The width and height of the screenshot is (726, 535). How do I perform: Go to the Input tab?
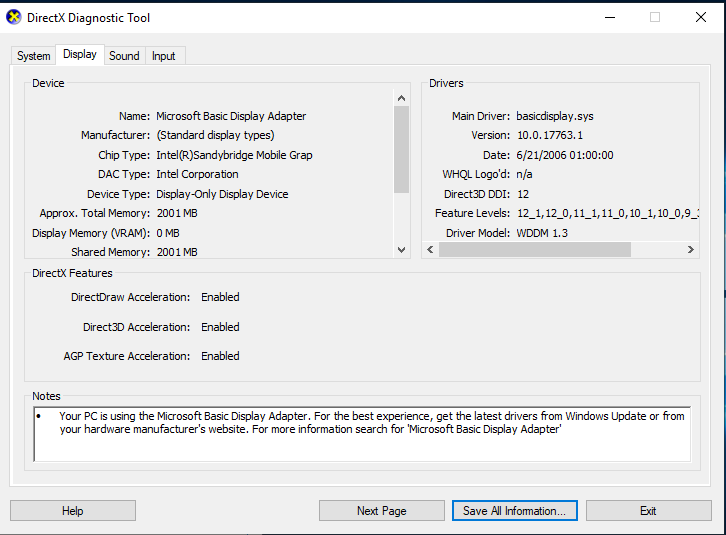click(x=163, y=56)
